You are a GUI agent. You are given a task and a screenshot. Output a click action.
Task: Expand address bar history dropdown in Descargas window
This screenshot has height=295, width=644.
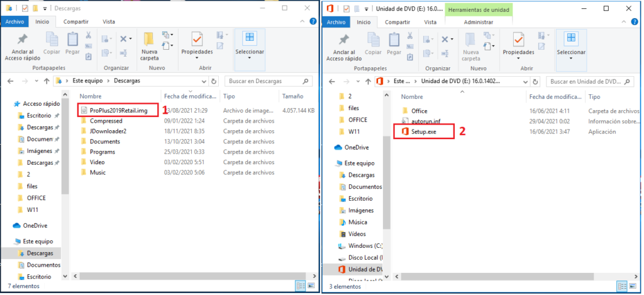point(204,81)
